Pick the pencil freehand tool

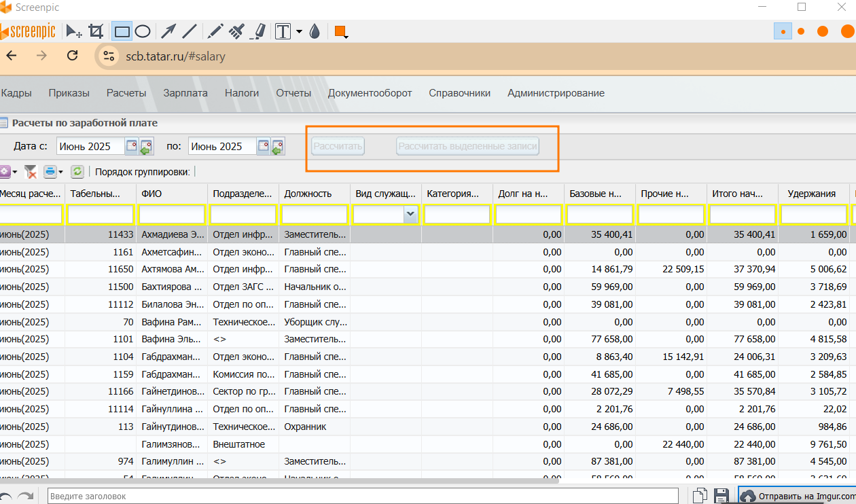215,31
